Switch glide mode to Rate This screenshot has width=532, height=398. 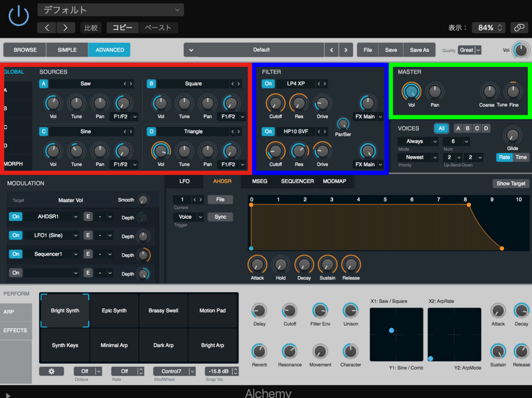(504, 157)
